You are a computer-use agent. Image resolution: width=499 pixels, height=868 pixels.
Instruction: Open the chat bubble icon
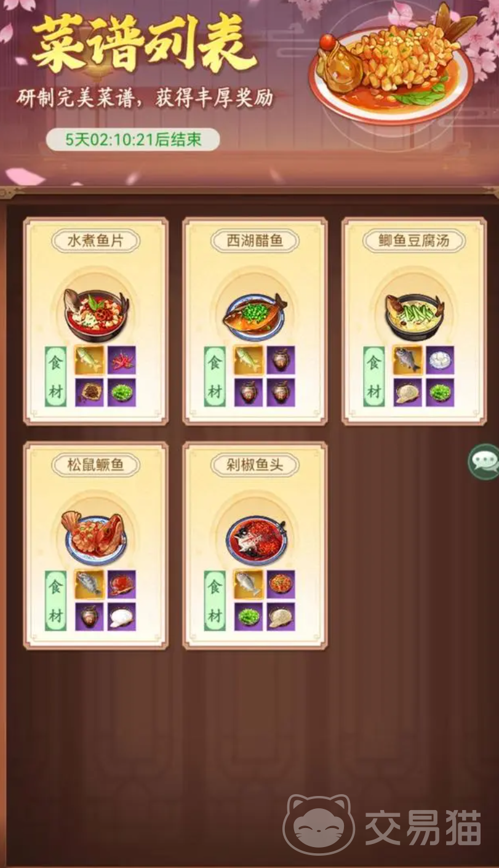(484, 462)
